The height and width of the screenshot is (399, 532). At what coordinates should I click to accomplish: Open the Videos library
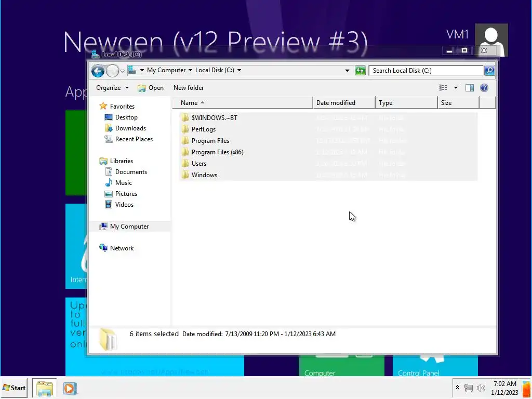[124, 205]
